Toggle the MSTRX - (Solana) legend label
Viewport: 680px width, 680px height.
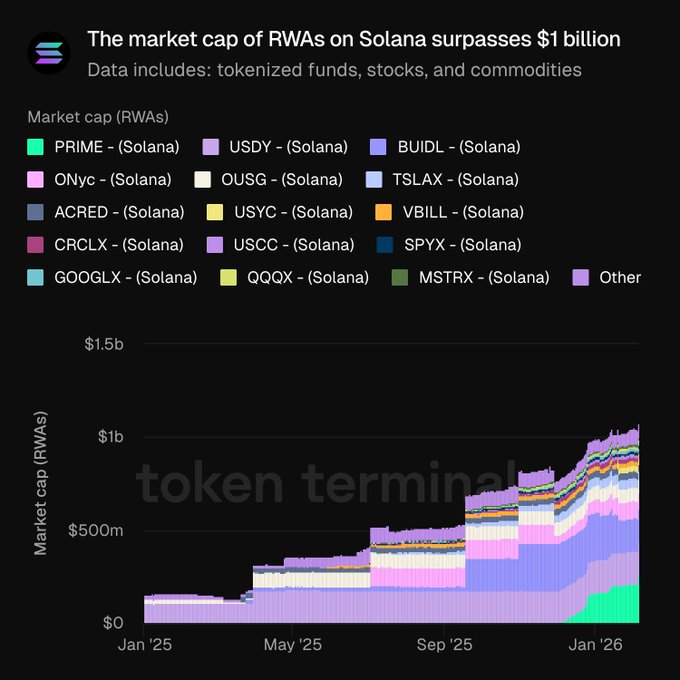click(484, 277)
